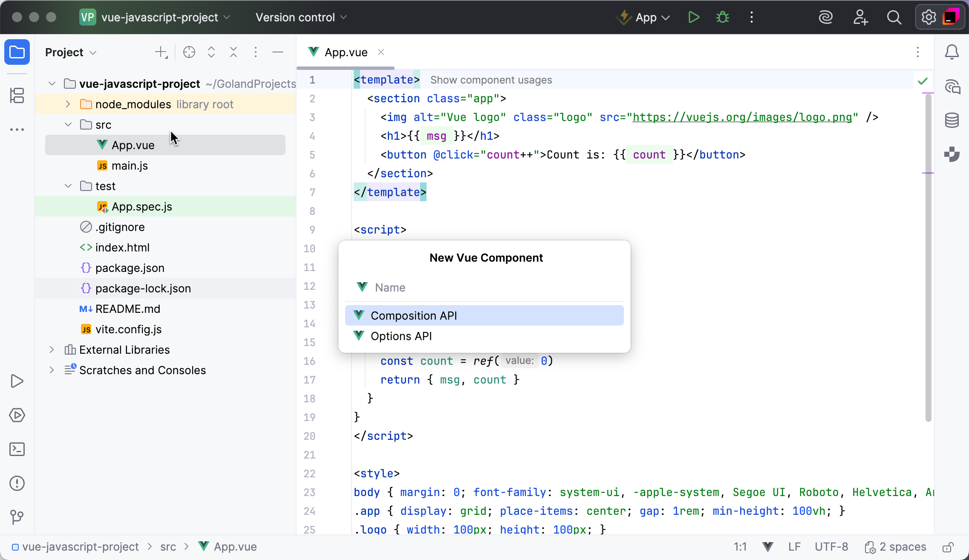Open the Notifications bell panel
Viewport: 969px width, 560px height.
tap(952, 52)
